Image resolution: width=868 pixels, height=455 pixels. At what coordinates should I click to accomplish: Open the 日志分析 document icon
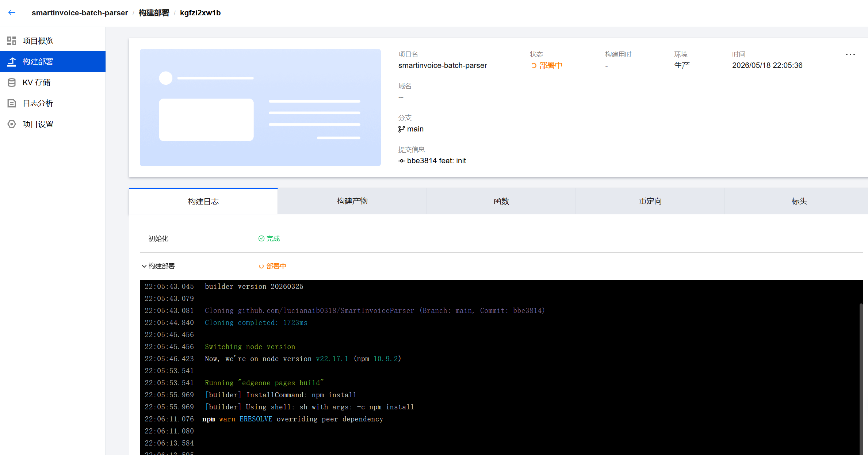click(12, 103)
